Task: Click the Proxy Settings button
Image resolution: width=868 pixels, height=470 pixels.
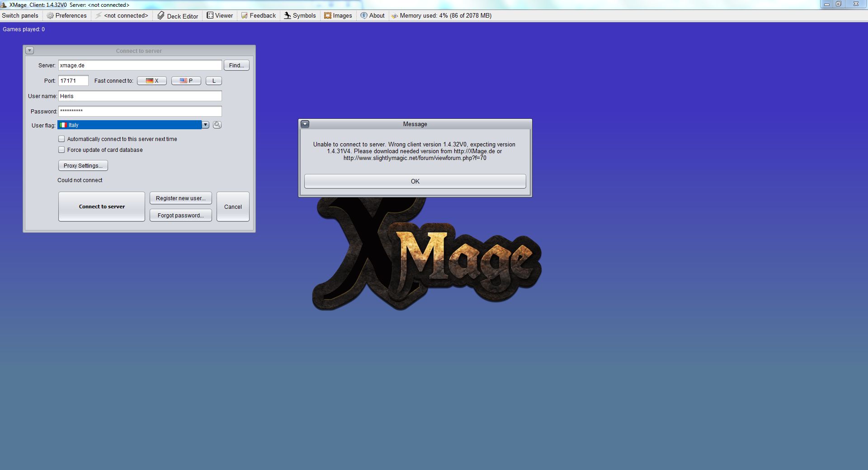Action: (83, 165)
